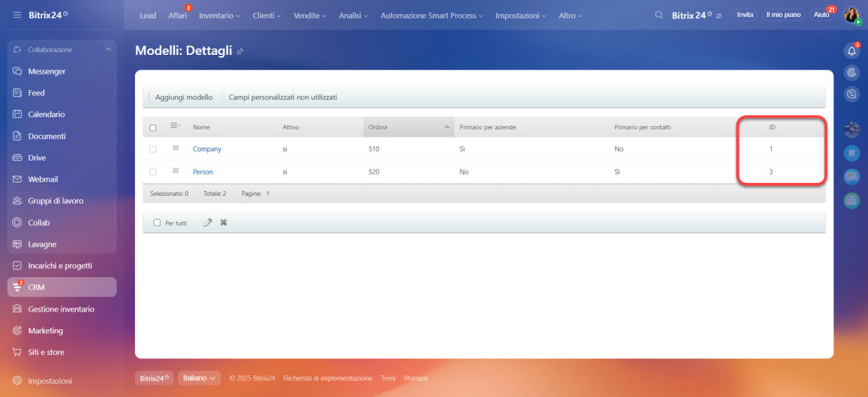The image size is (868, 397).
Task: Open Incarichi e progetti in sidebar
Action: click(62, 266)
